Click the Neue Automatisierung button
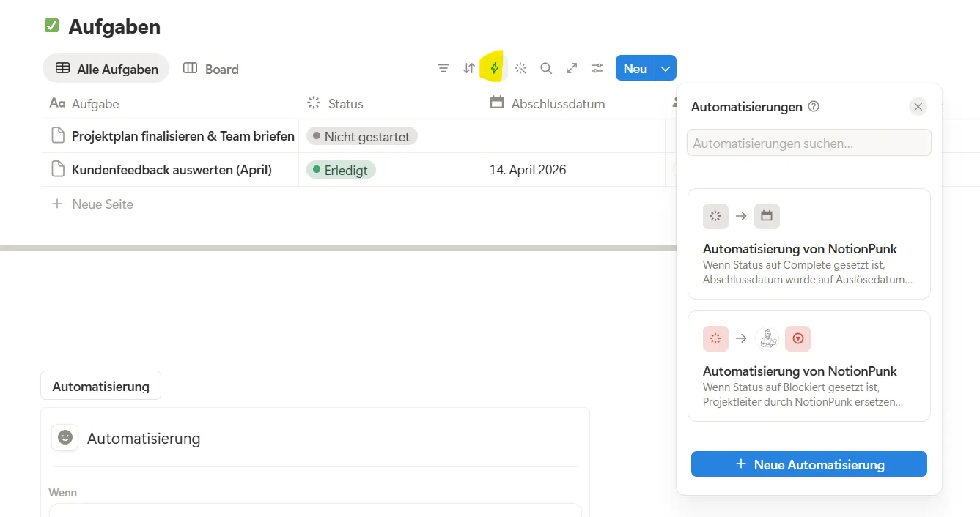Viewport: 980px width, 517px height. (x=809, y=464)
